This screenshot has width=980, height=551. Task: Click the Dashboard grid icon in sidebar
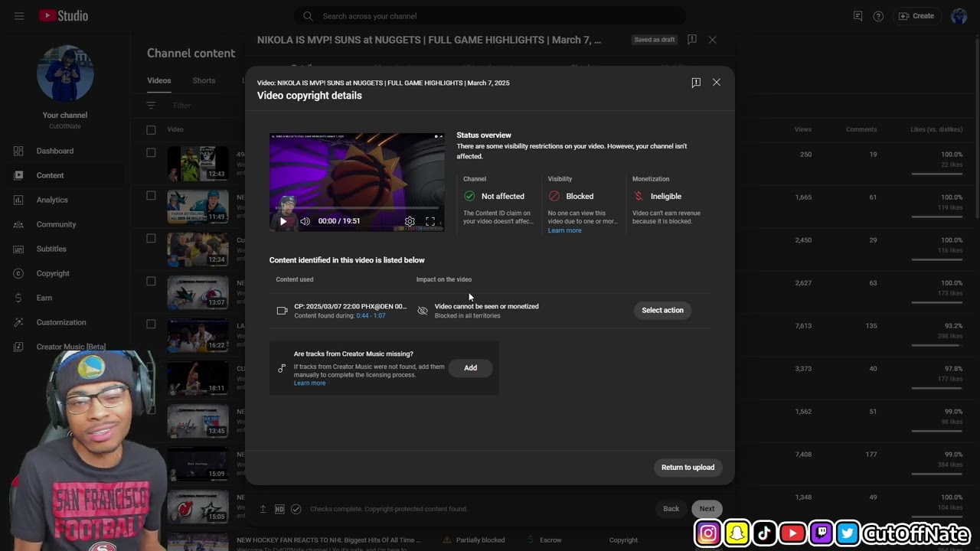click(x=19, y=151)
